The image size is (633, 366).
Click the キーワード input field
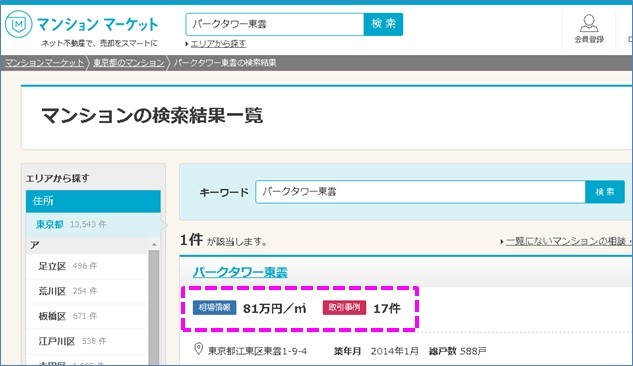(x=420, y=192)
